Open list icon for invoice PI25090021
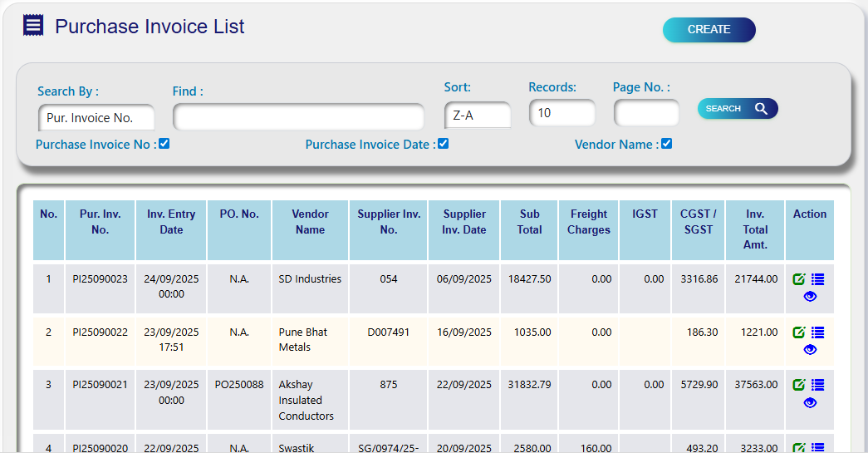 point(817,385)
